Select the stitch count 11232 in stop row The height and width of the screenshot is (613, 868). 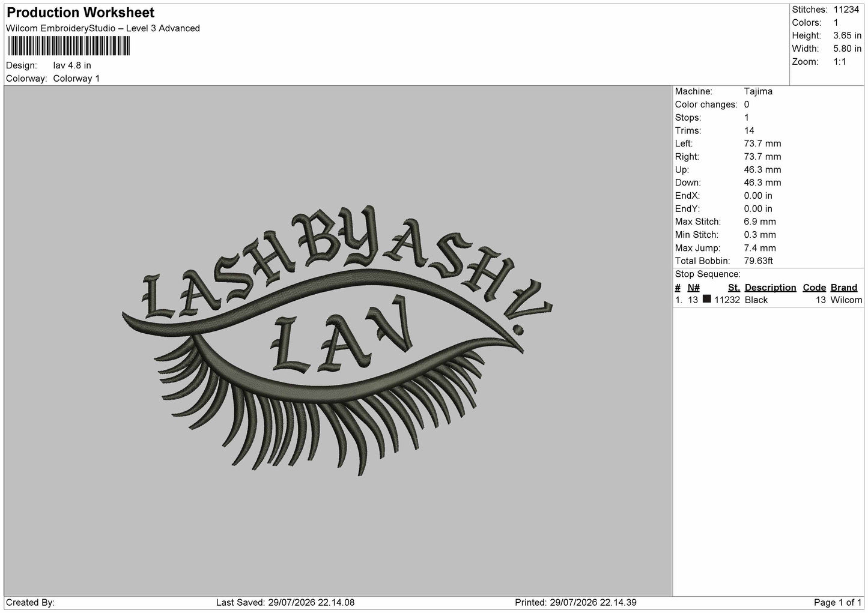[x=727, y=300]
